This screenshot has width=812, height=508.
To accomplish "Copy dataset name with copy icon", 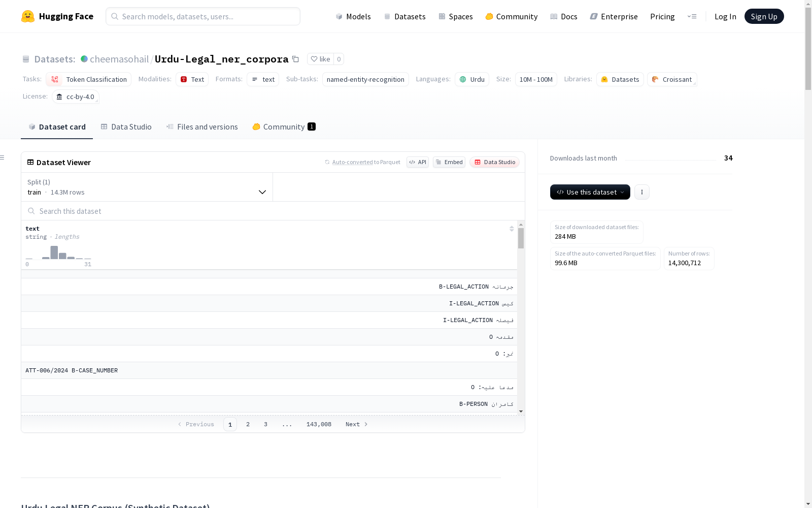I will 295,59.
